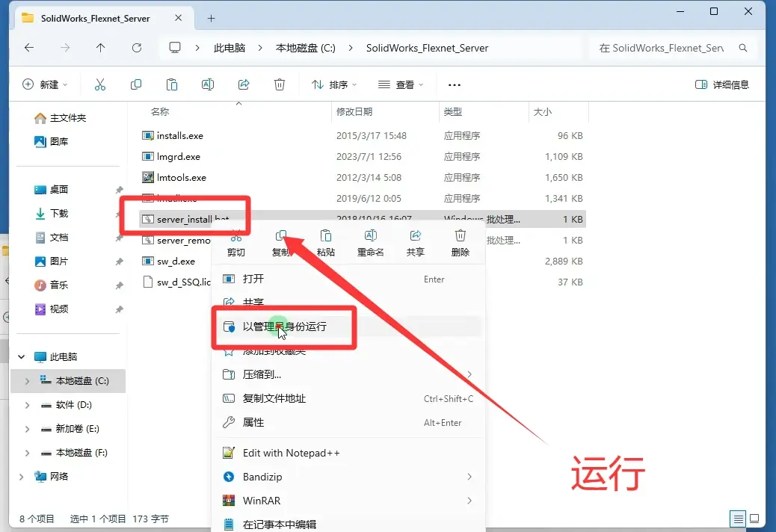Select 属性 in the context menu
Viewport: 776px width, 532px height.
(x=348, y=422)
